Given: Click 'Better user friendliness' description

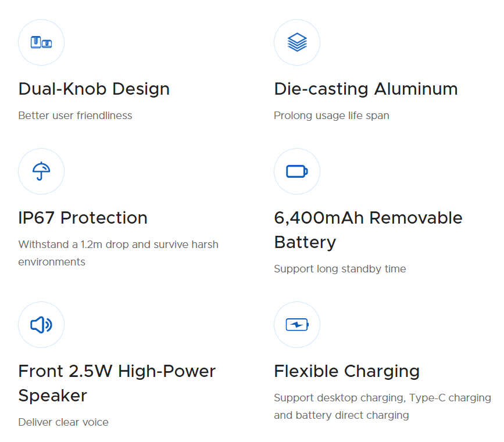Looking at the screenshot, I should pos(75,116).
